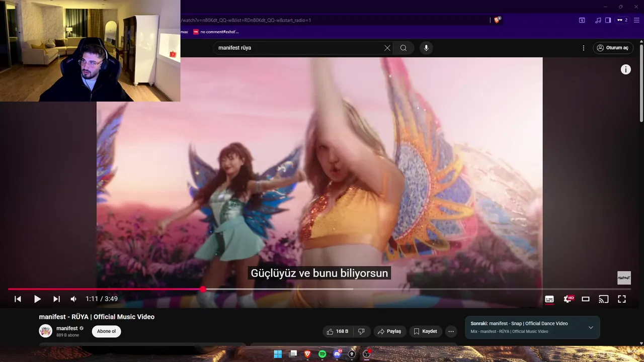Open the Brave hamburger menu
The image size is (644, 362).
point(636,20)
